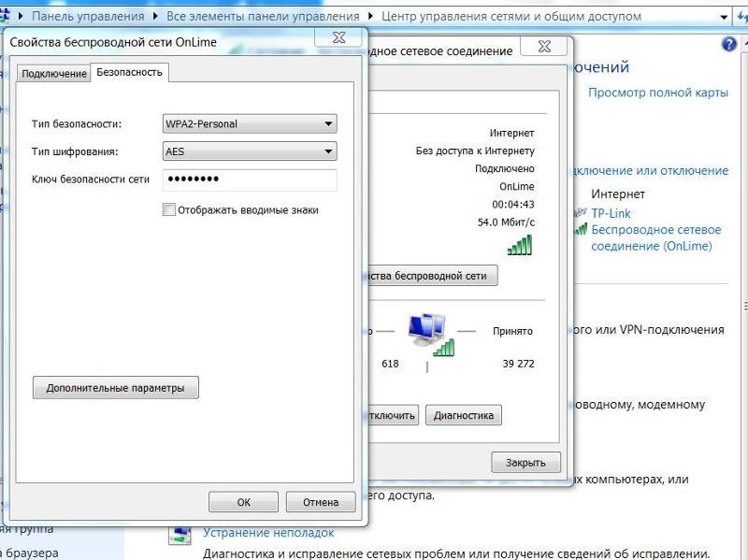
Task: Click the Принято label
Action: (512, 331)
